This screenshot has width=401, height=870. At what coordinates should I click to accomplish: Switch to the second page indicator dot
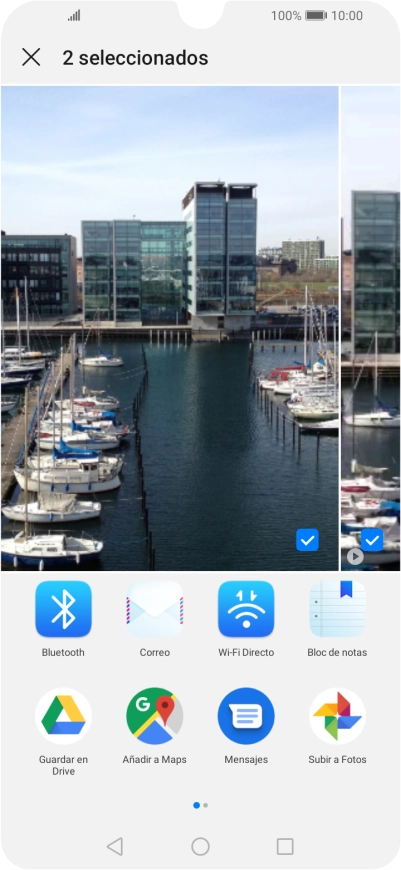coord(206,805)
